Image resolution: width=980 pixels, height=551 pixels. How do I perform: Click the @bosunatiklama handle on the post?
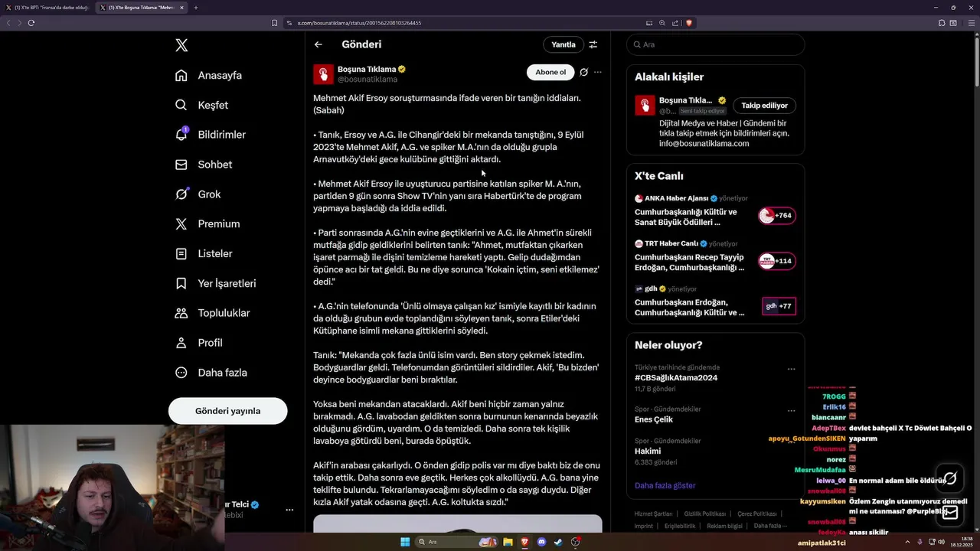(x=367, y=80)
